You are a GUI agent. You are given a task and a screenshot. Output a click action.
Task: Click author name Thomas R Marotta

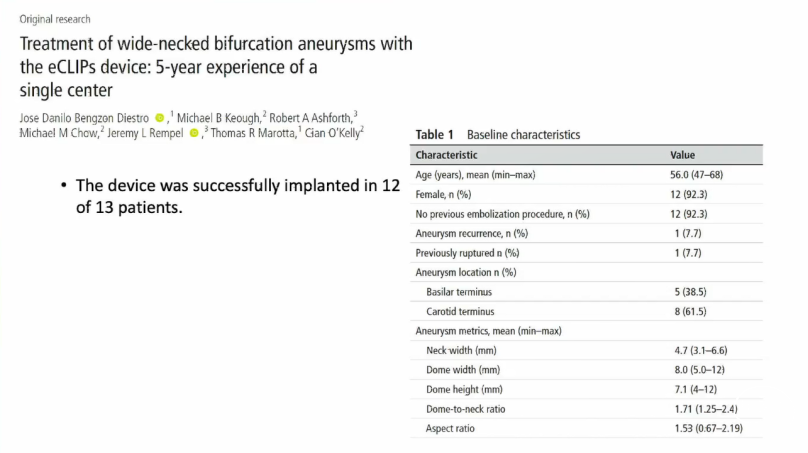(253, 133)
